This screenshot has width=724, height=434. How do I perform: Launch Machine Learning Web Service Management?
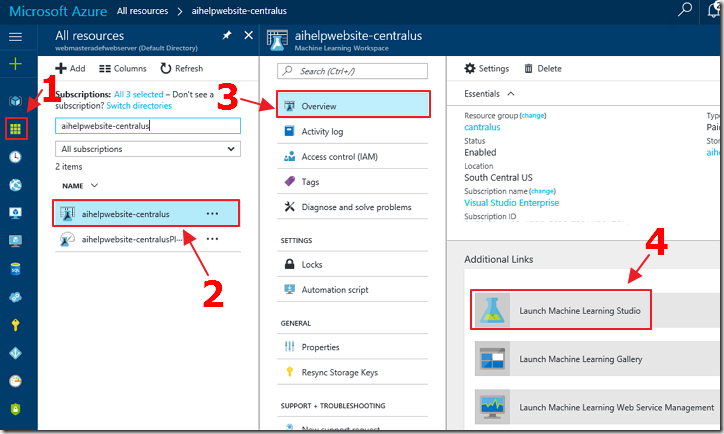click(599, 407)
